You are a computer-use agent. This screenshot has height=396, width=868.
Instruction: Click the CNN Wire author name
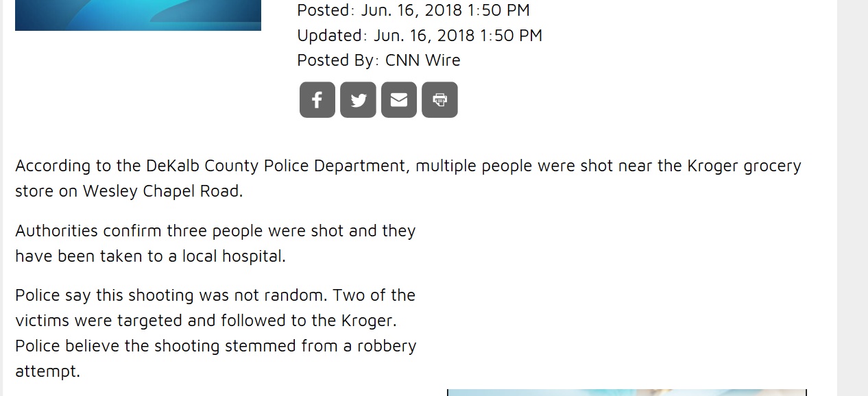422,60
